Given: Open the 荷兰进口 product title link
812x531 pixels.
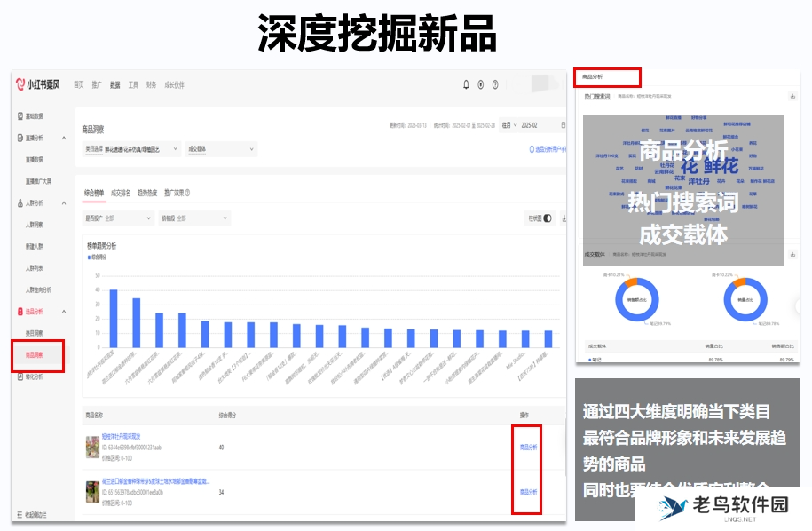Looking at the screenshot, I should pos(156,481).
